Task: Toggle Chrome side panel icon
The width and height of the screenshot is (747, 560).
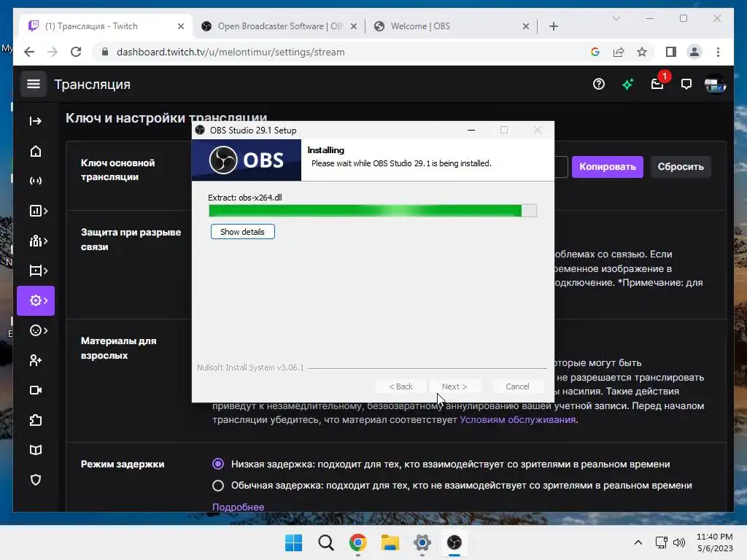Action: click(x=671, y=52)
